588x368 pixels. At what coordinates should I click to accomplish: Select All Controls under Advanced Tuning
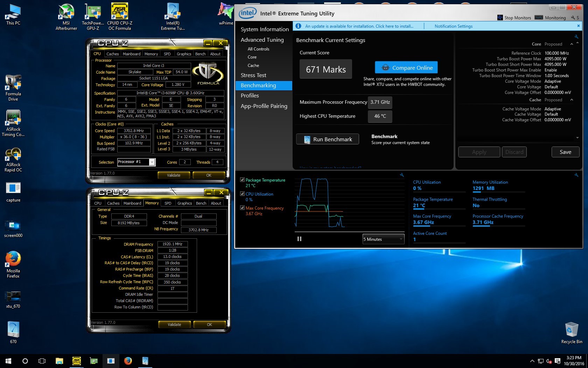pos(258,49)
